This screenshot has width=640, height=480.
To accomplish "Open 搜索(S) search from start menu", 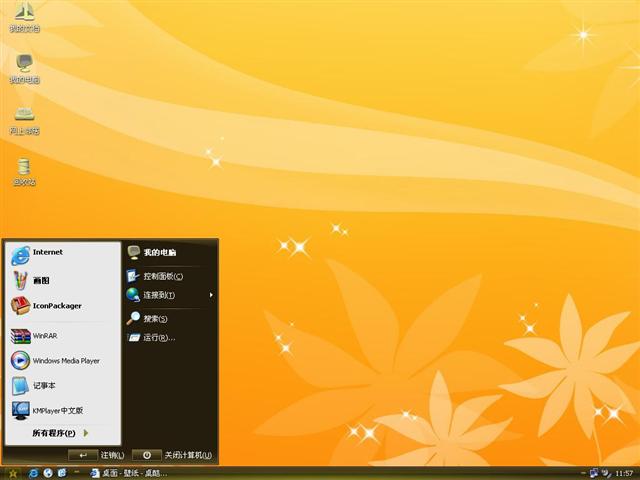I will (170, 318).
